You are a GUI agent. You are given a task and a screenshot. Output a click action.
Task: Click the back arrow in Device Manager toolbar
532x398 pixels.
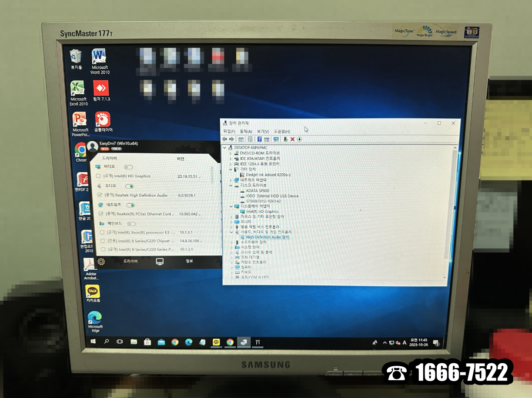[x=224, y=139]
